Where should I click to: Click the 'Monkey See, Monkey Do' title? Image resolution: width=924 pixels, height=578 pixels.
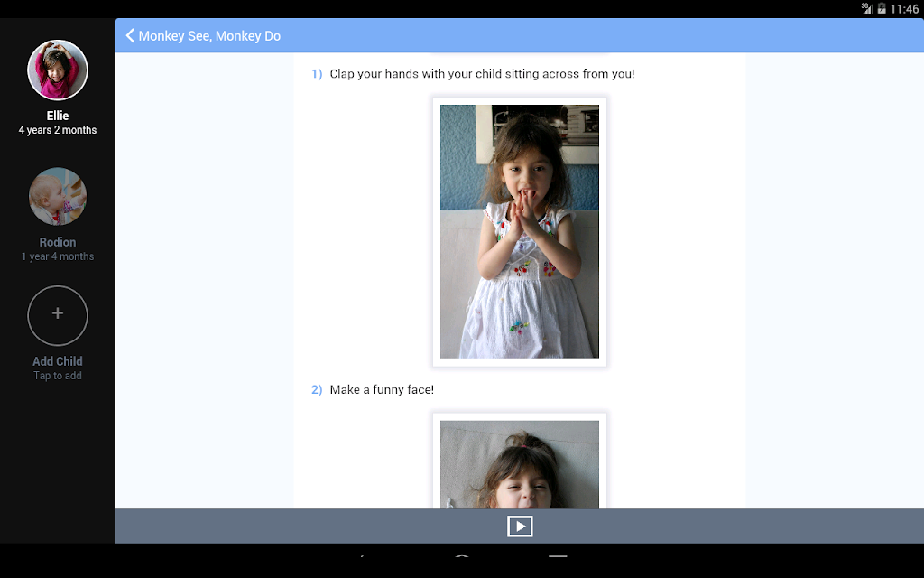pos(209,36)
